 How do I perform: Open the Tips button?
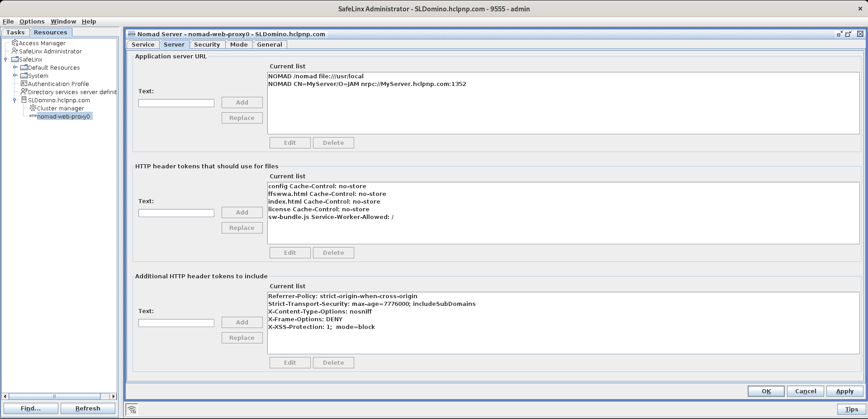(x=851, y=409)
